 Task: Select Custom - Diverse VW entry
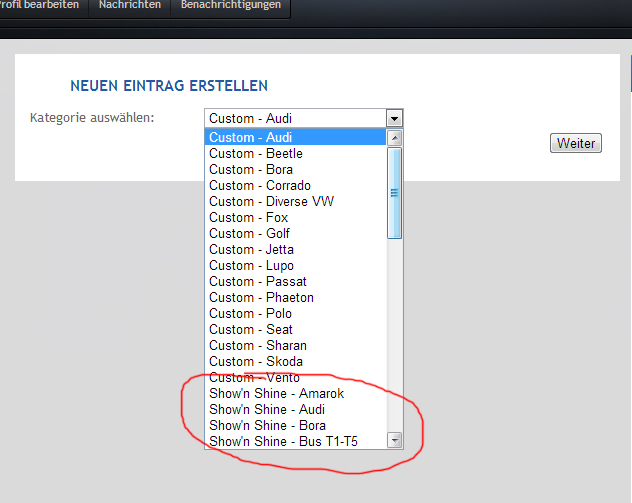(x=271, y=202)
